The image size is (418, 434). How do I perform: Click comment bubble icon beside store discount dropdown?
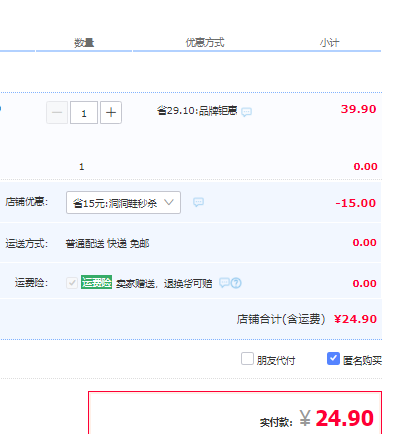(x=198, y=202)
